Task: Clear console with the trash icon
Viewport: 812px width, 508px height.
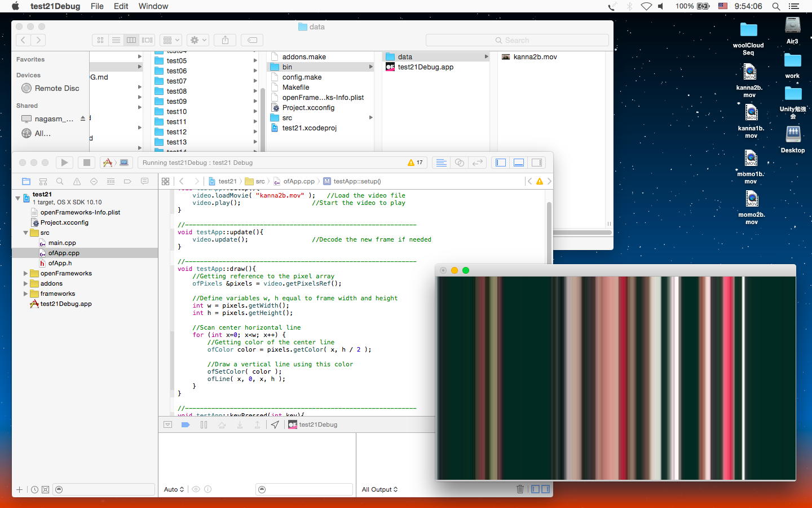Action: point(520,489)
